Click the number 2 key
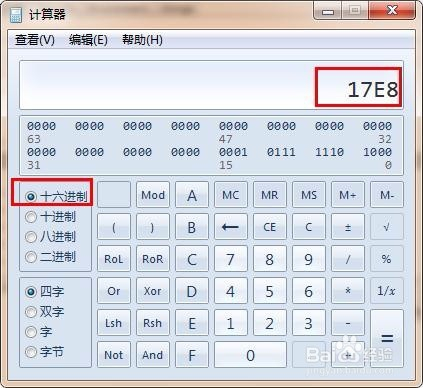This screenshot has height=388, width=423. pos(270,323)
